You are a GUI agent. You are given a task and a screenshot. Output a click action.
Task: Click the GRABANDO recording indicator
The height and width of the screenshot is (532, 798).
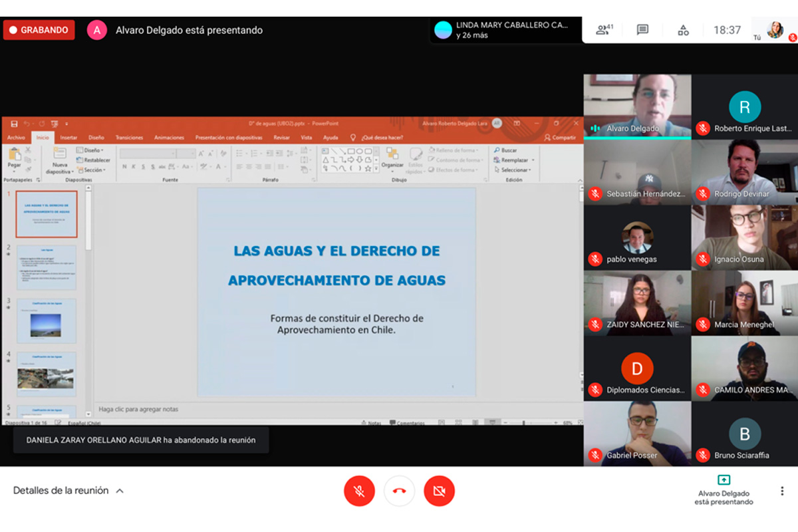click(39, 30)
